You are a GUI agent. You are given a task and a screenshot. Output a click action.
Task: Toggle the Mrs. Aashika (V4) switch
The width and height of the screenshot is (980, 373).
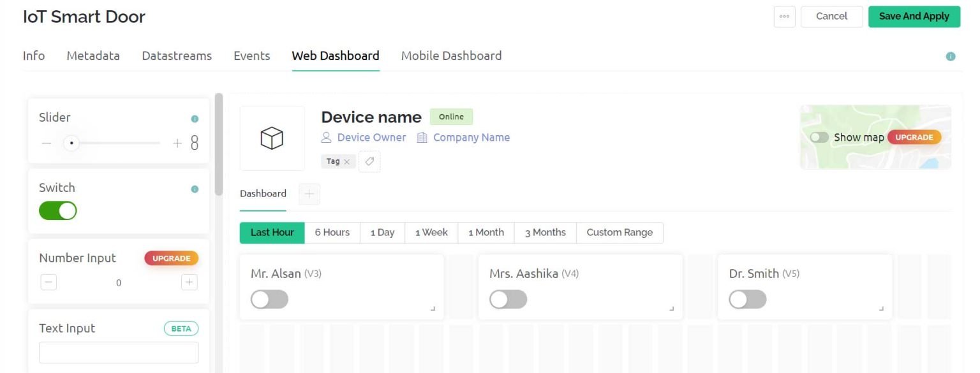[x=508, y=299]
